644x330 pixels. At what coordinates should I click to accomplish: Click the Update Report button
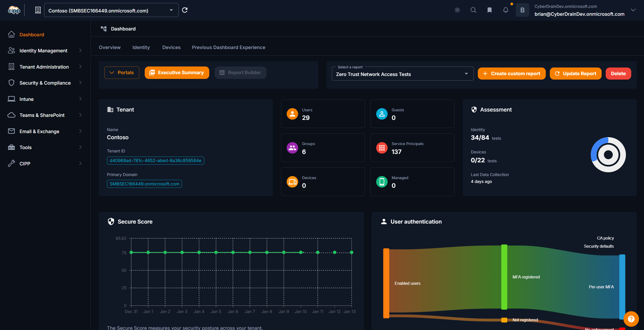[x=576, y=74]
